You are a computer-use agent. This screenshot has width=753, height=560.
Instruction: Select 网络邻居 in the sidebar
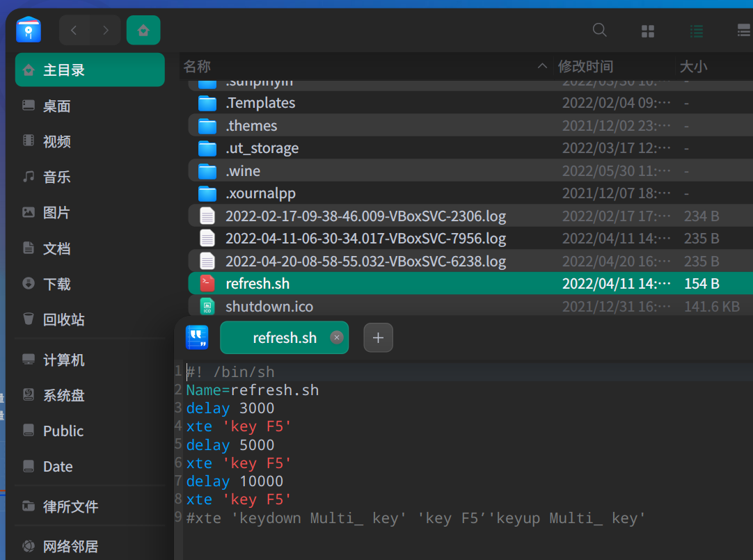(x=70, y=546)
